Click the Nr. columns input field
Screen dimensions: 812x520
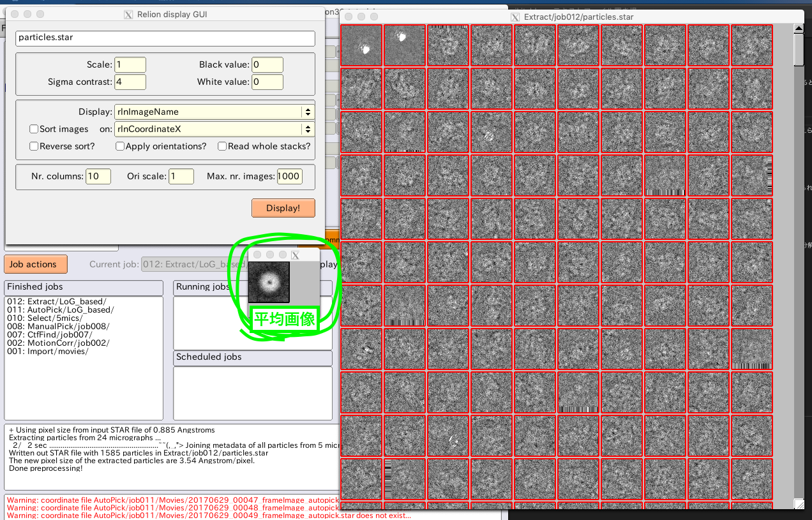pos(98,176)
